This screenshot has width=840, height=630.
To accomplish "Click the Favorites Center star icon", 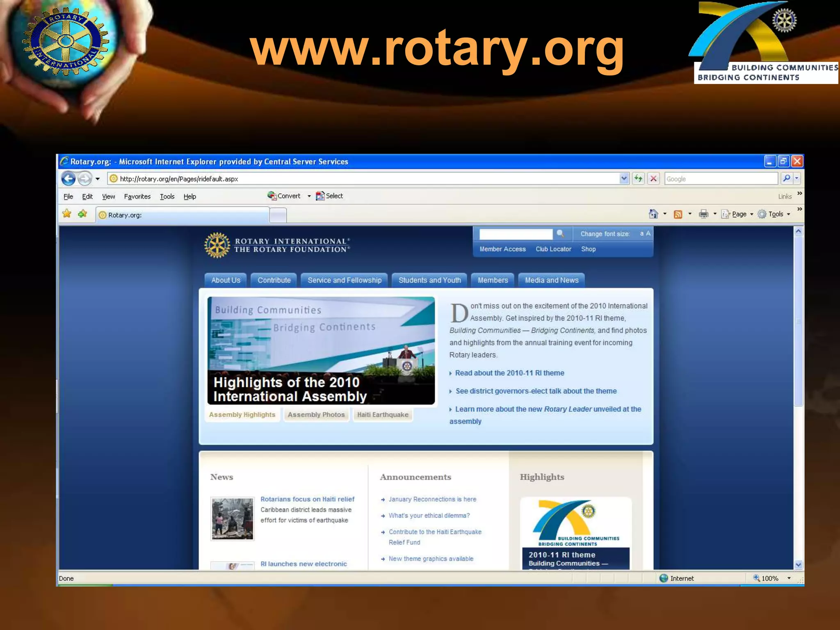I will pos(67,214).
